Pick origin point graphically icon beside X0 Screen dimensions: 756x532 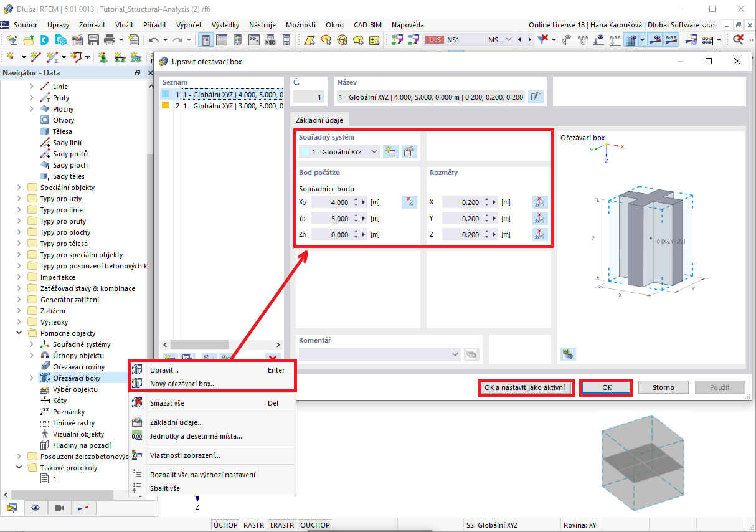[x=409, y=202]
